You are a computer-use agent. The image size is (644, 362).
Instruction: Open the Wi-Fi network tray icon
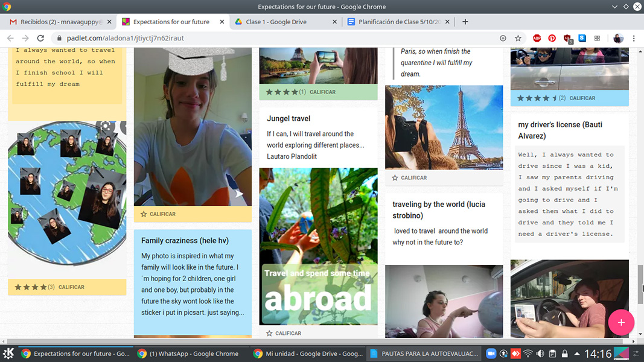coord(528,354)
